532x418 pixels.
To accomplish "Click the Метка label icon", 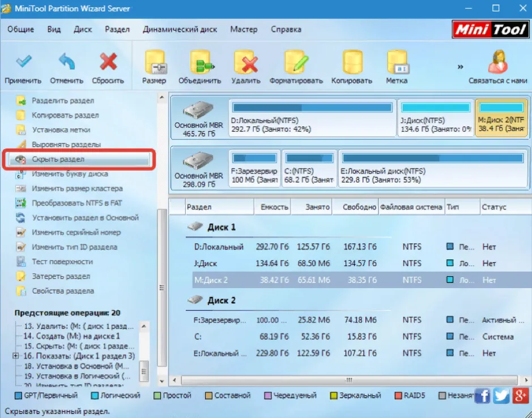I will [397, 62].
